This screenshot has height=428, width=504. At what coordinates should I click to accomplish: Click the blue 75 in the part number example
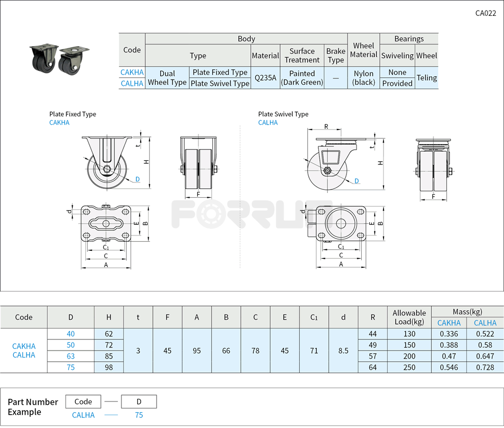coord(138,415)
